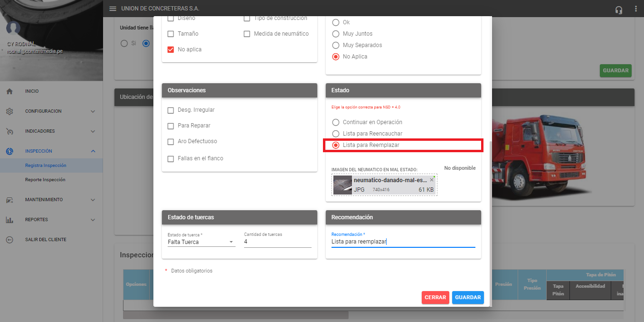The width and height of the screenshot is (644, 322).
Task: Open Registra Inspección menu item
Action: (46, 166)
